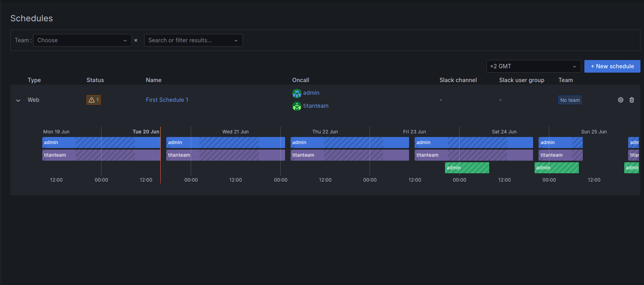644x285 pixels.
Task: Select the purple titanteam shift on Thursday
Action: [x=350, y=155]
